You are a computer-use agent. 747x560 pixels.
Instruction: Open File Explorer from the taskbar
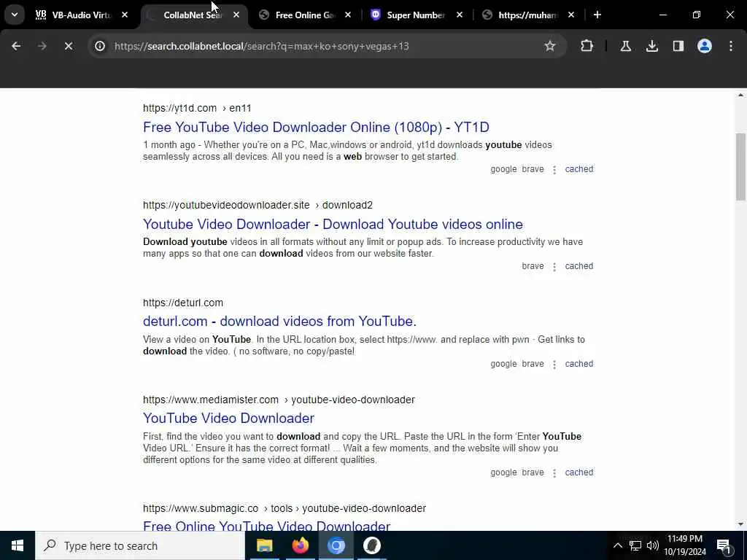[264, 545]
